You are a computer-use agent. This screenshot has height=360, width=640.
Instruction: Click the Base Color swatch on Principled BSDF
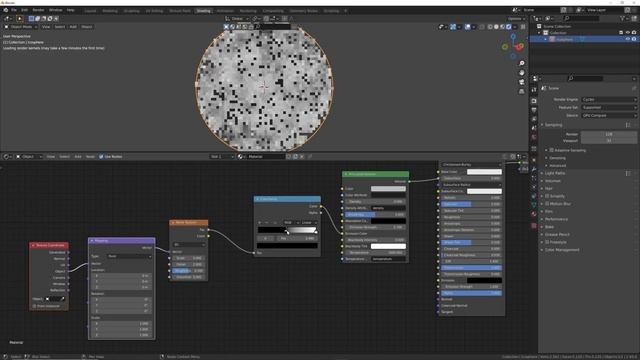(484, 172)
